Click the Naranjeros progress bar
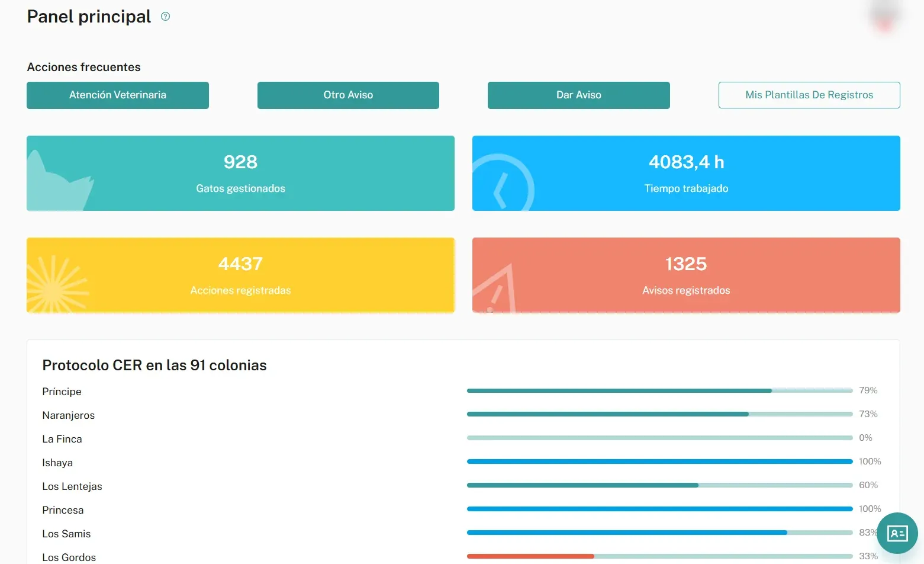 pyautogui.click(x=660, y=414)
